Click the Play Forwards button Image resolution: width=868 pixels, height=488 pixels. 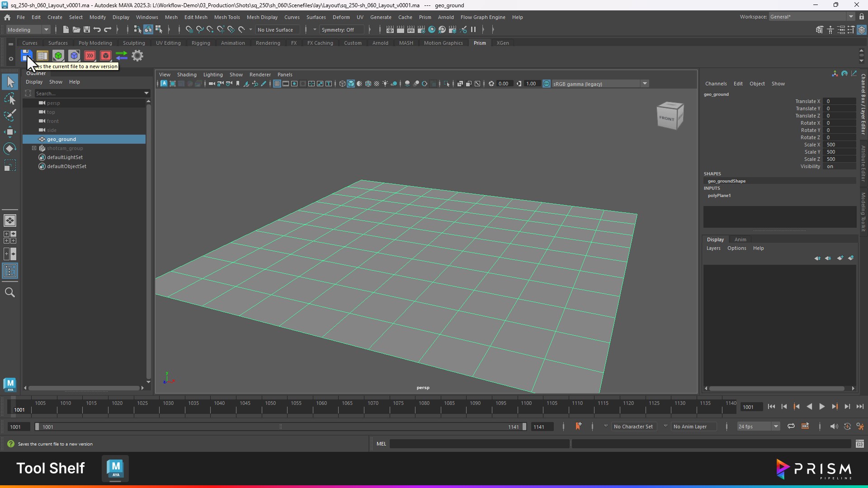822,407
